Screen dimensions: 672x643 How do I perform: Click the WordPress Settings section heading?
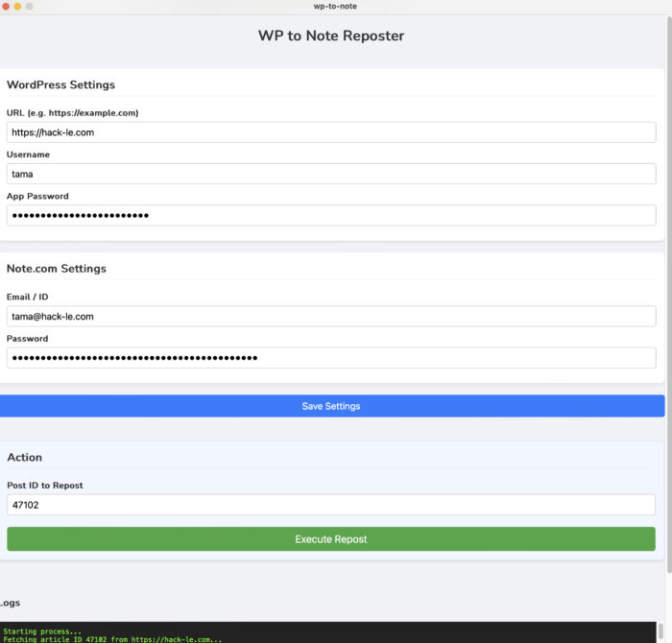[60, 84]
